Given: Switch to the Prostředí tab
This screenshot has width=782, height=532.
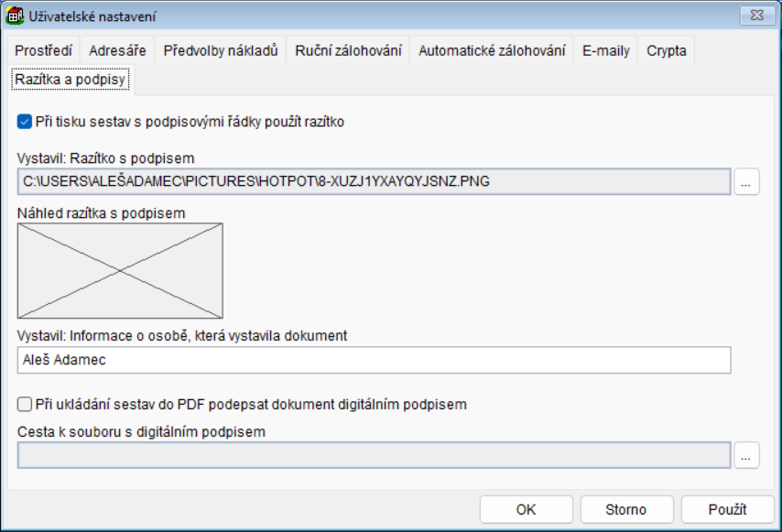Looking at the screenshot, I should (43, 51).
